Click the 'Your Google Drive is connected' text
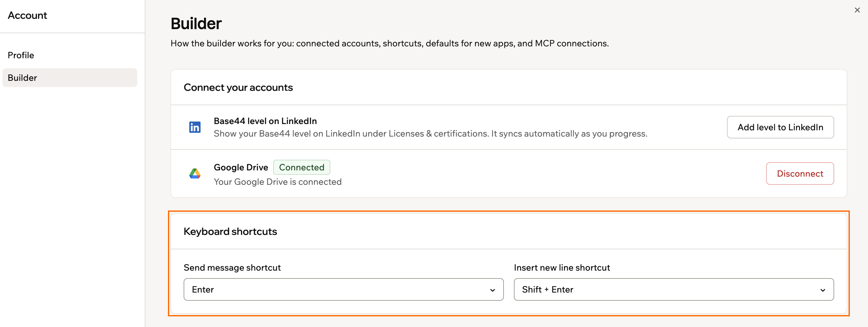 tap(278, 182)
